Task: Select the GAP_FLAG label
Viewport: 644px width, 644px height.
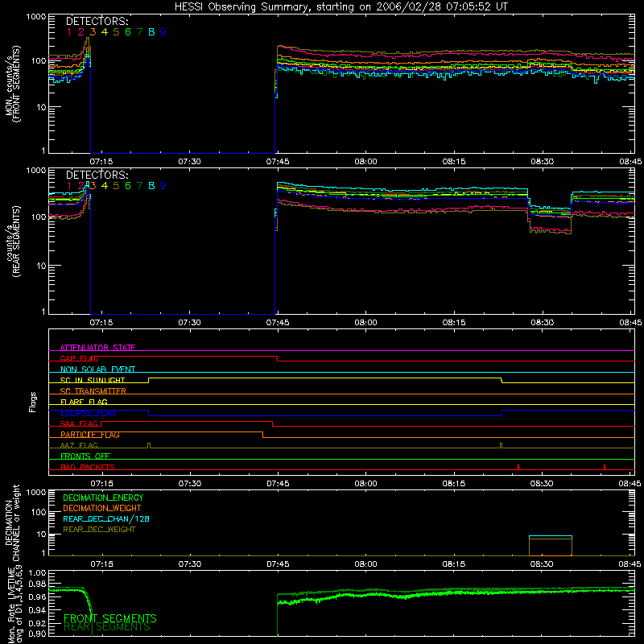Action: (x=79, y=358)
